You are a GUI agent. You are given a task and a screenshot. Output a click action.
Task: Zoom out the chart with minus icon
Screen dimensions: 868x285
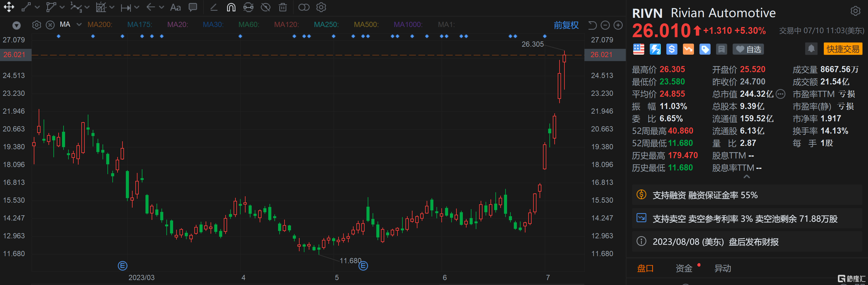605,25
